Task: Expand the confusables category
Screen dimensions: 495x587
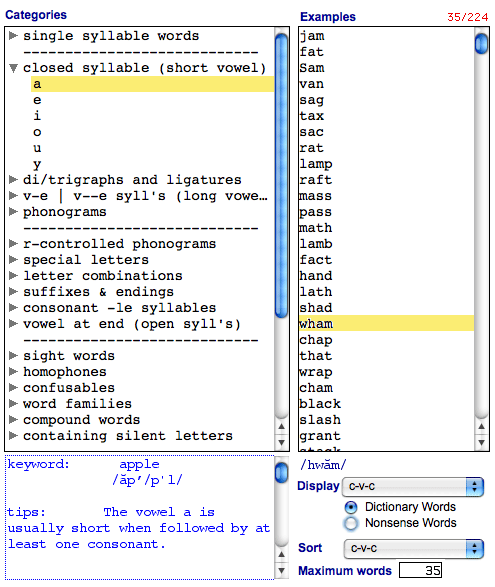Action: [x=13, y=388]
